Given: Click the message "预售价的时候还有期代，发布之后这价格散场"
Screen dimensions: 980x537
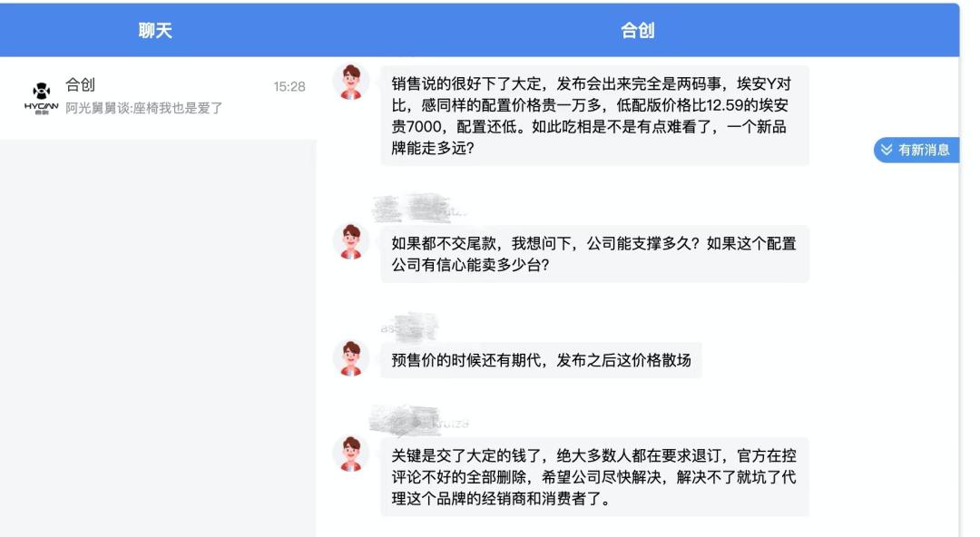Looking at the screenshot, I should click(541, 360).
